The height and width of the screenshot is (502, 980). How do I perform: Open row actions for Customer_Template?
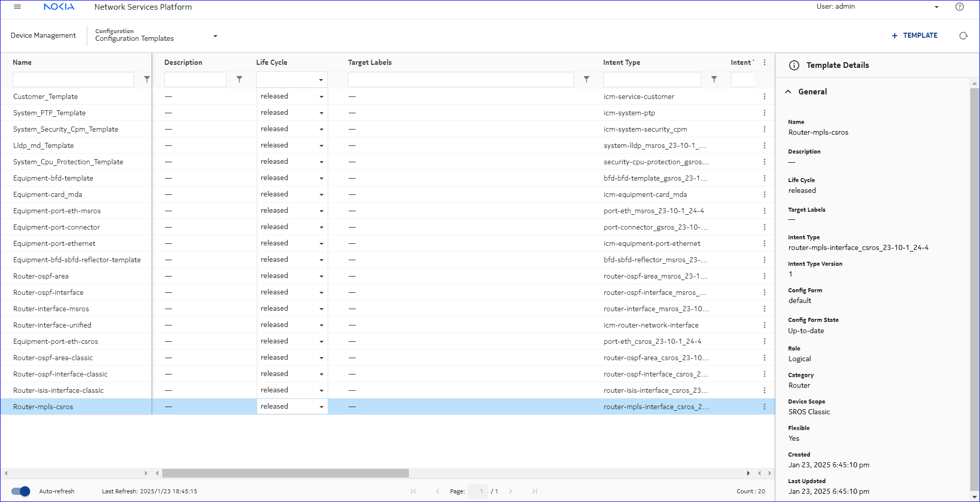pos(764,96)
